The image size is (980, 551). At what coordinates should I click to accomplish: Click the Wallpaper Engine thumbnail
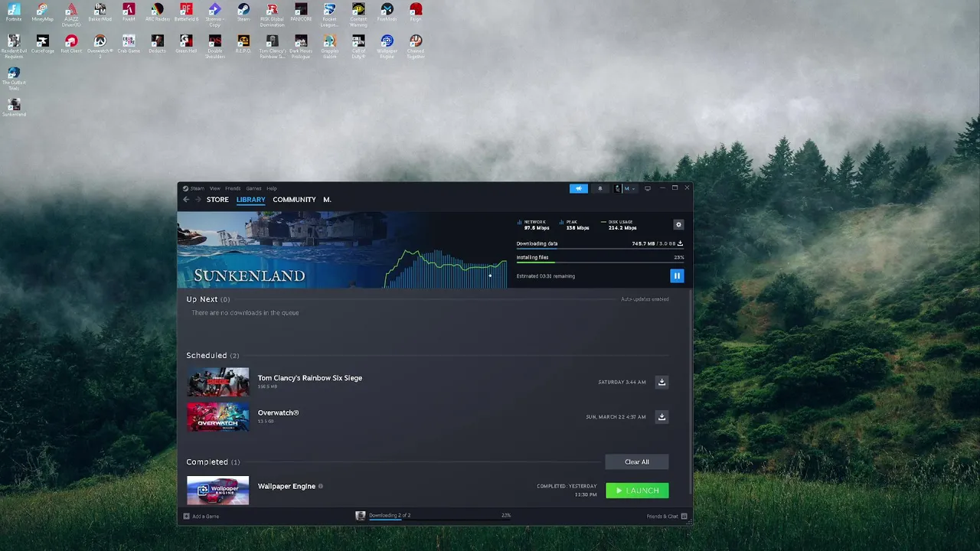click(218, 491)
